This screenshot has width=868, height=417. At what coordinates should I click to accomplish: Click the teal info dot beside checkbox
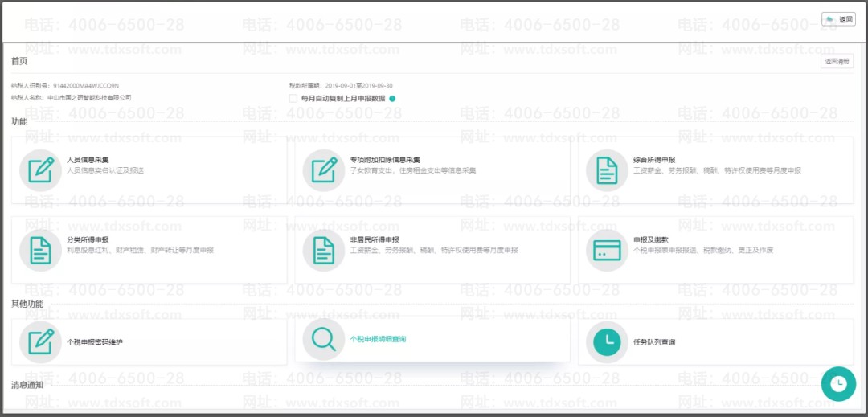(392, 99)
